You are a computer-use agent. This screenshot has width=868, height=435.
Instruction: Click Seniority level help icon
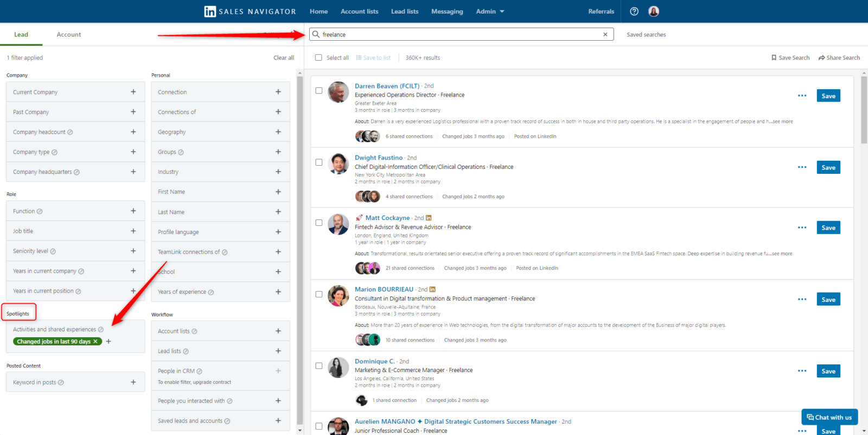pos(53,251)
